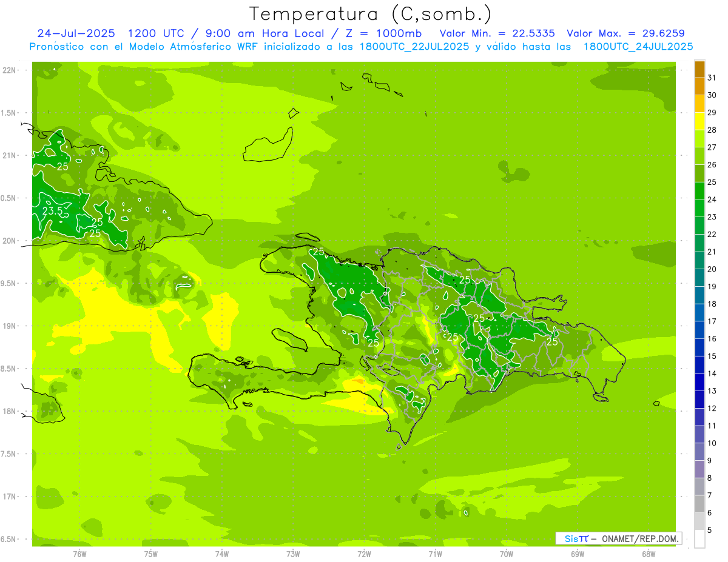Screen dimensions: 728x562
Task: Click the '73W' longitude axis label
Action: tap(293, 554)
